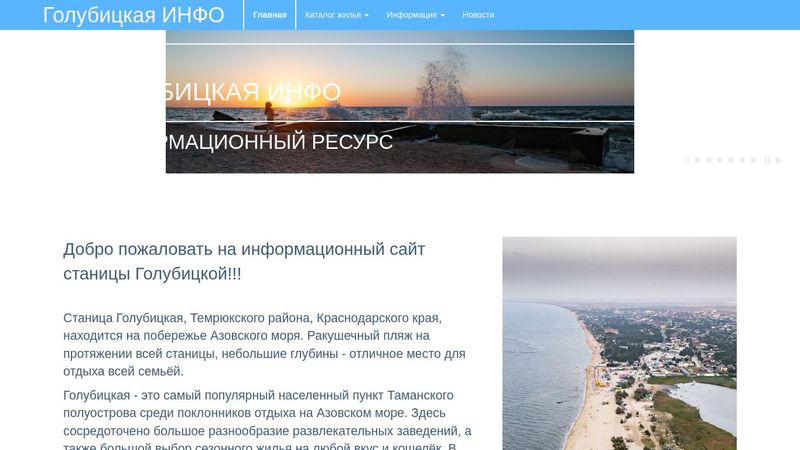This screenshot has width=800, height=450.
Task: Click the caret next to Каталог жилья
Action: tap(366, 15)
